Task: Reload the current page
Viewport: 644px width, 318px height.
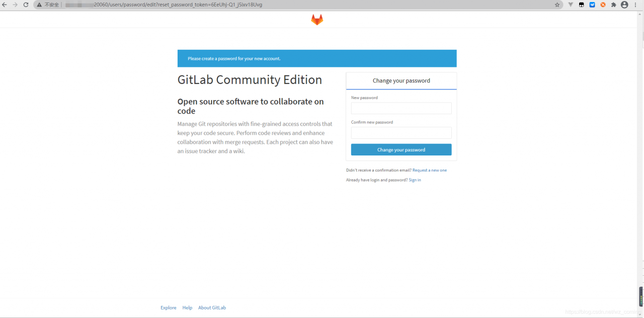Action: [x=26, y=5]
